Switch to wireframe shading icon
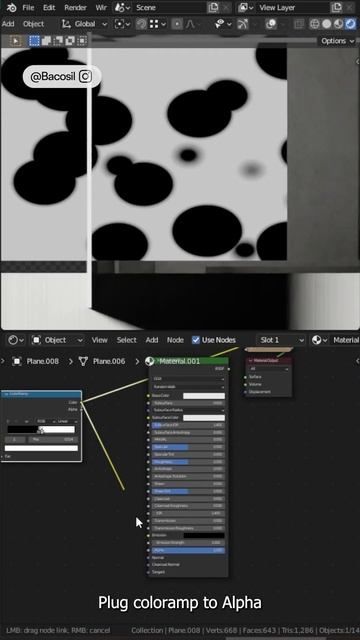This screenshot has height=640, width=360. point(314,24)
